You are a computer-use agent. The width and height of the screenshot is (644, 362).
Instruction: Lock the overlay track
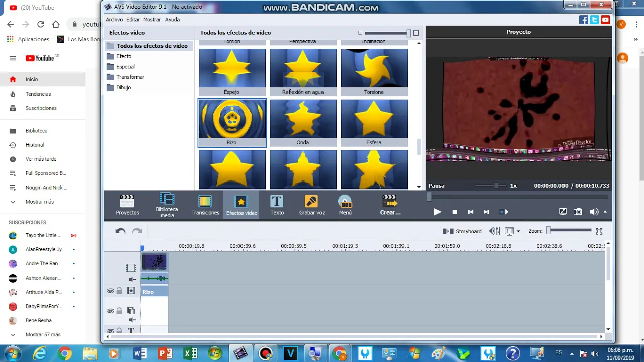click(119, 311)
